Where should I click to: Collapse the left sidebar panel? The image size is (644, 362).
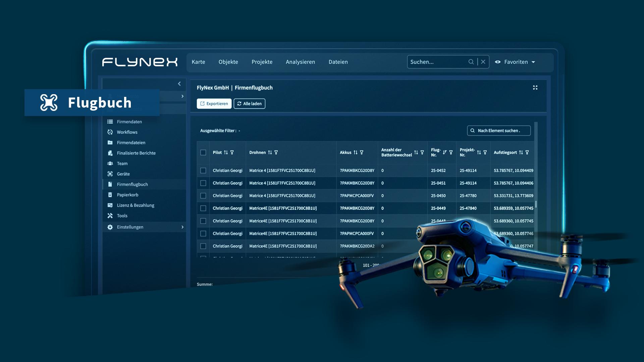179,84
